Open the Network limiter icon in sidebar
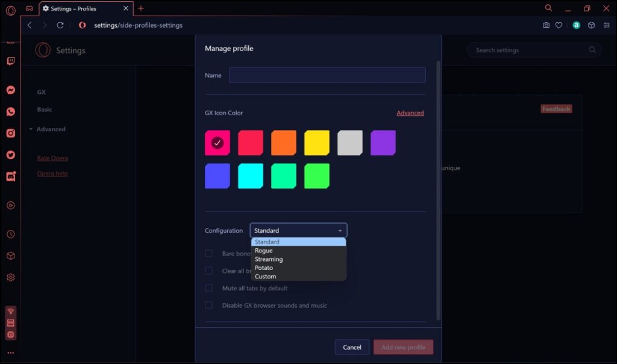The image size is (617, 364). [x=11, y=312]
